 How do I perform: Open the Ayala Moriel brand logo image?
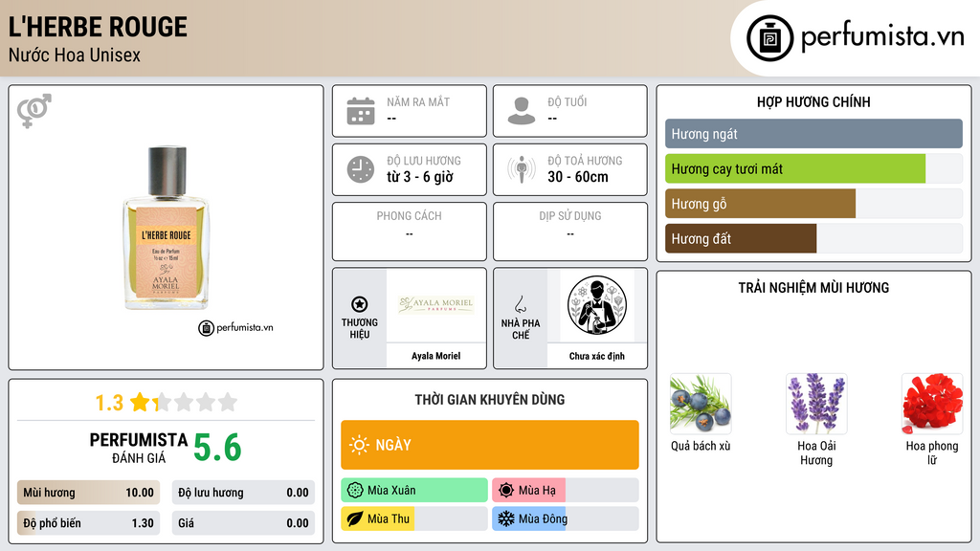436,305
